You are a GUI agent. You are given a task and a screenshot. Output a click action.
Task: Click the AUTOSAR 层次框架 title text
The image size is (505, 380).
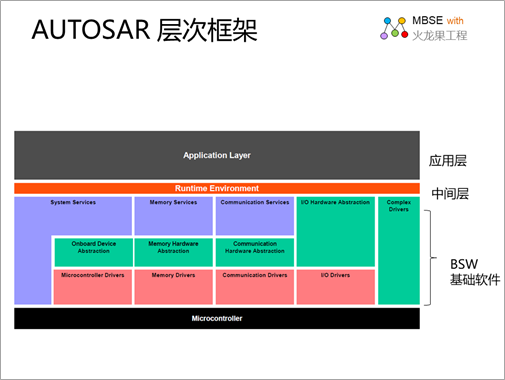coord(144,30)
